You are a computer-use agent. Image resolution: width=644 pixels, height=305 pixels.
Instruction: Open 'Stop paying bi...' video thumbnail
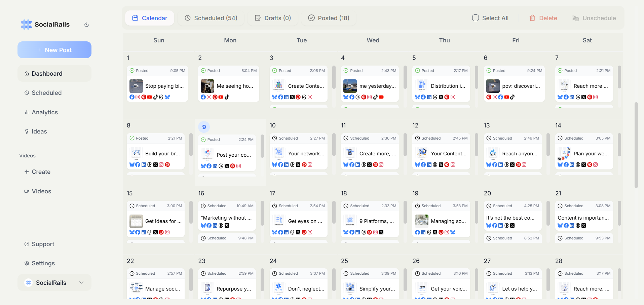[136, 86]
